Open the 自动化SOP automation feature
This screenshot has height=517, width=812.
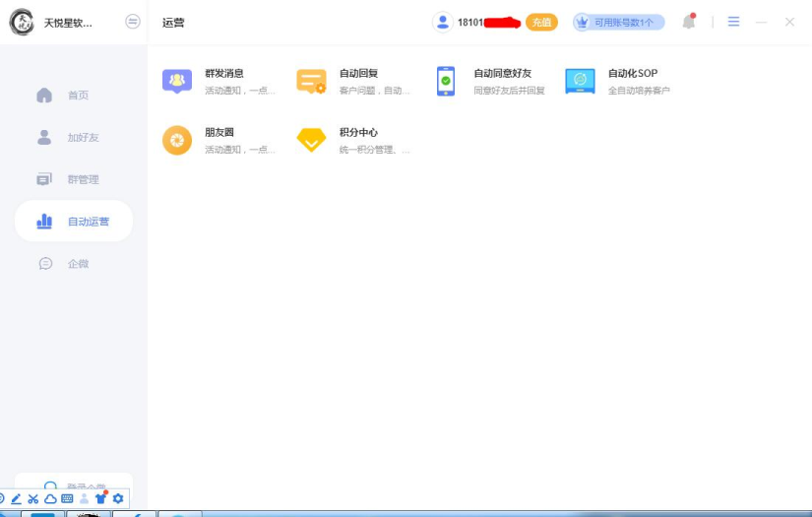click(580, 81)
